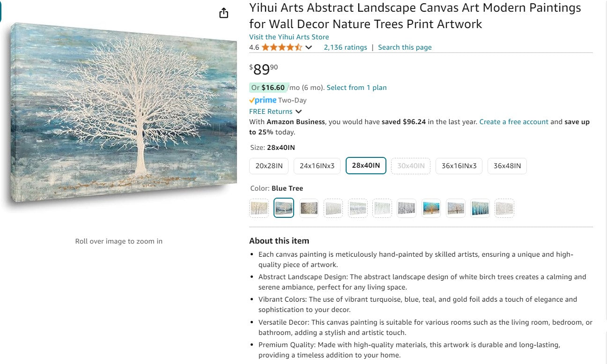Select the 20x28IN size option
607x364 pixels.
pyautogui.click(x=268, y=166)
